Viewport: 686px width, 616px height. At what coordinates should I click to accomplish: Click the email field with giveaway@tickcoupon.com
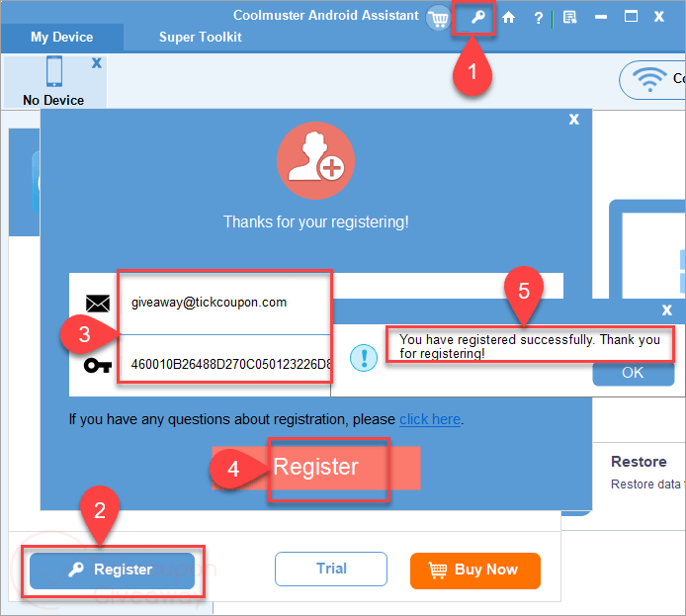224,303
